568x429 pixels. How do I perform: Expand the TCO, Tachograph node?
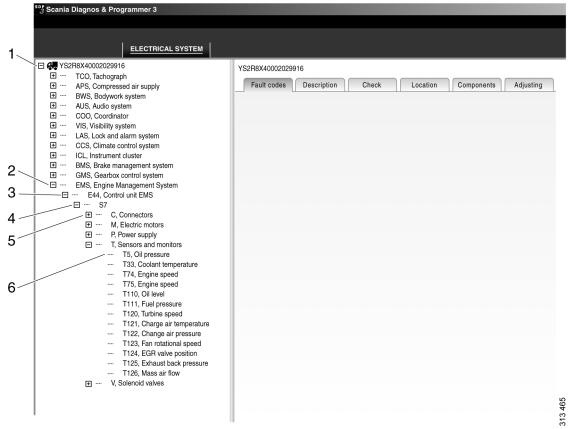point(53,76)
